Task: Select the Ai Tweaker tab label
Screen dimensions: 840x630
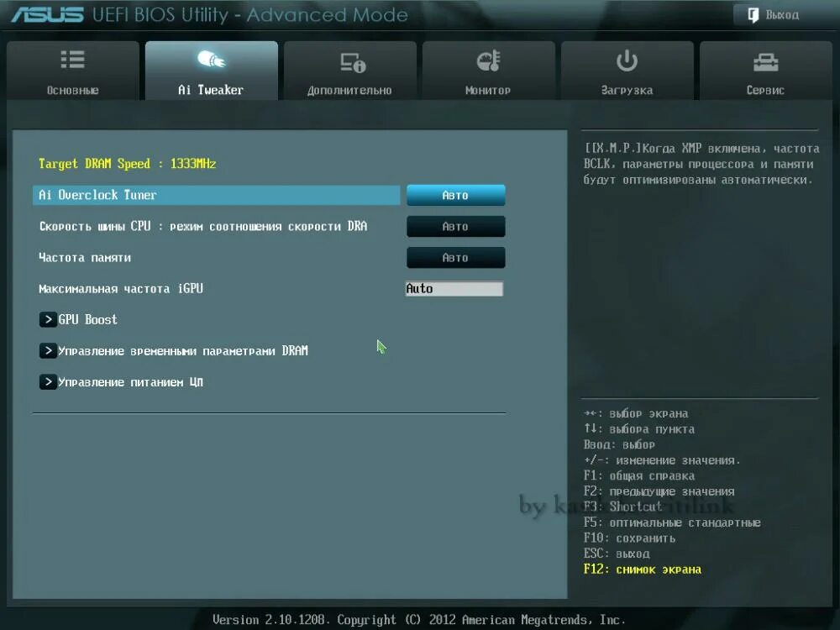Action: point(211,90)
